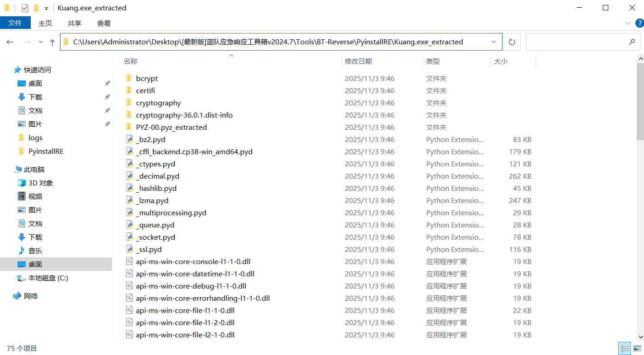Click the address bar path
644x355 pixels.
pyautogui.click(x=268, y=42)
